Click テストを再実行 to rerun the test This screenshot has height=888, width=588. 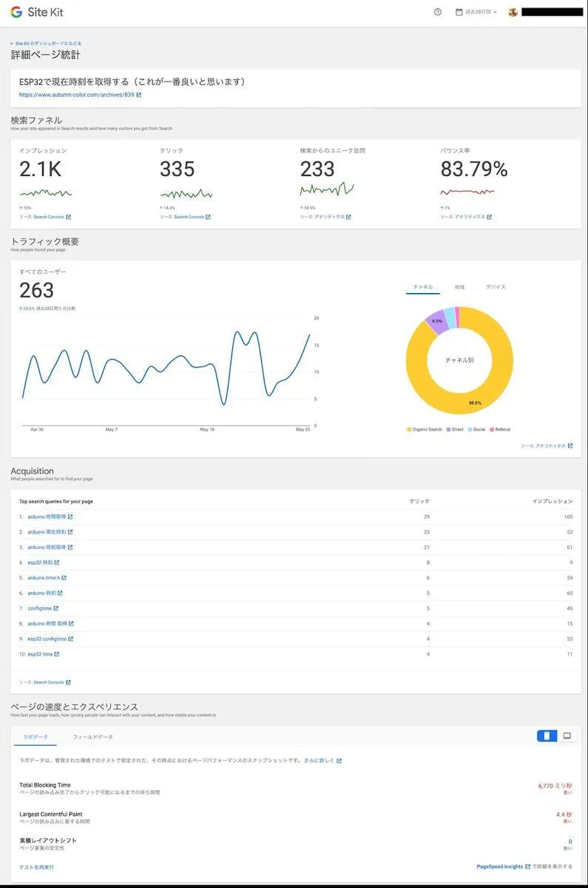36,867
